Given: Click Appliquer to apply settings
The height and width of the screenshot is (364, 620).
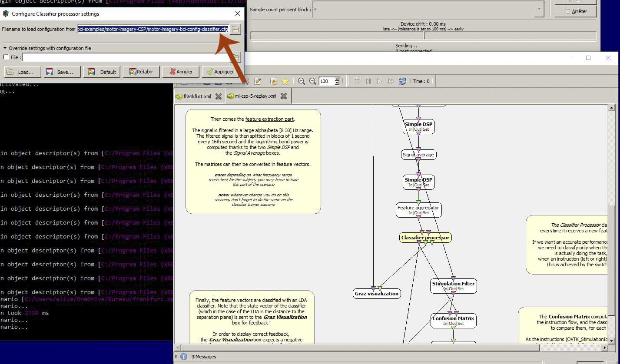Looking at the screenshot, I should click(x=220, y=72).
